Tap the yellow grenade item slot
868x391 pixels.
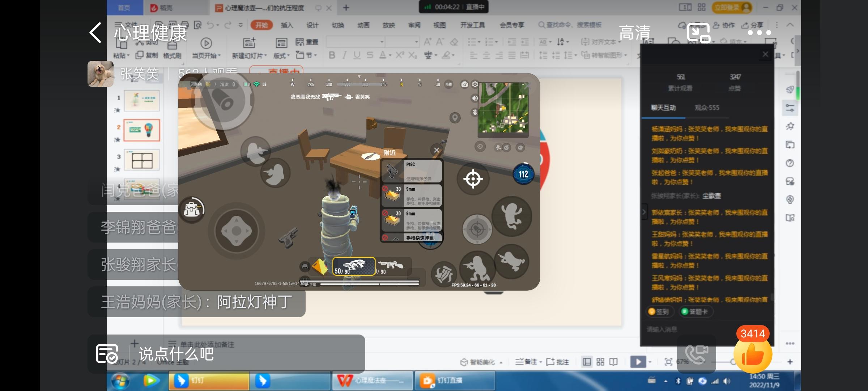(x=320, y=267)
